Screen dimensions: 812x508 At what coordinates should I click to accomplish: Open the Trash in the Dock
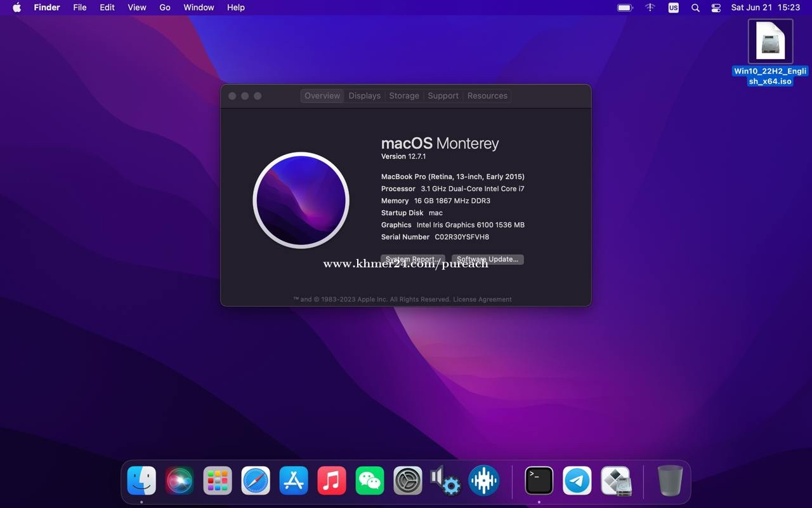point(670,481)
